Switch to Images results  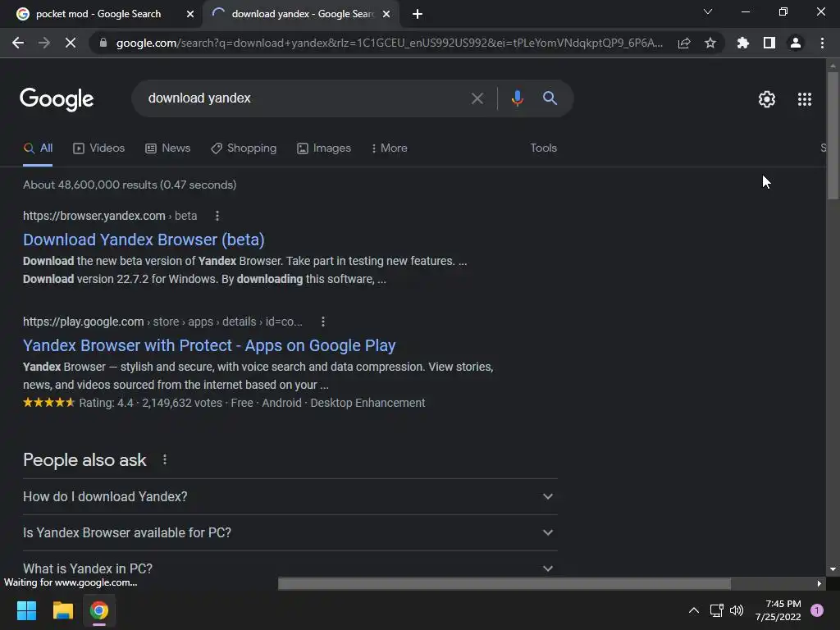tap(324, 148)
